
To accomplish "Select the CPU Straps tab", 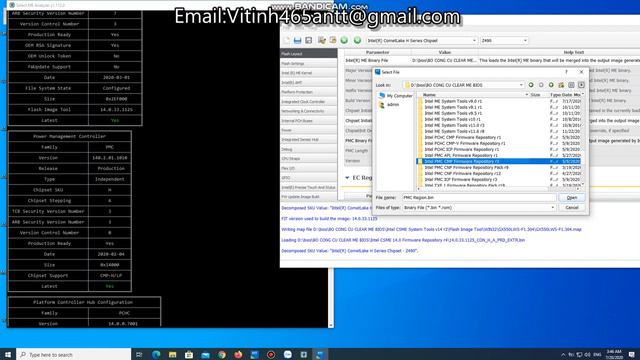I will tap(309, 159).
